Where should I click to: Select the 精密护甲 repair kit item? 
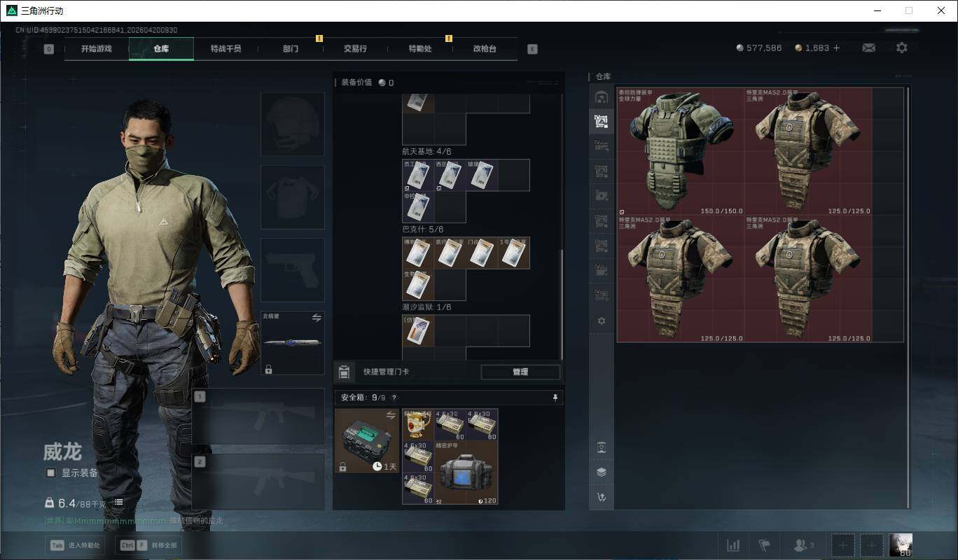[466, 472]
